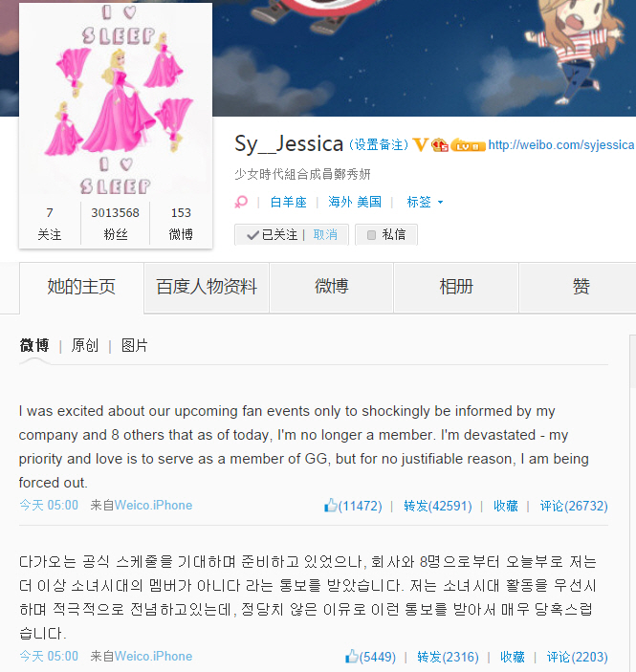636x672 pixels.
Task: Like the Korean post with thumbs-up (5449)
Action: 352,656
